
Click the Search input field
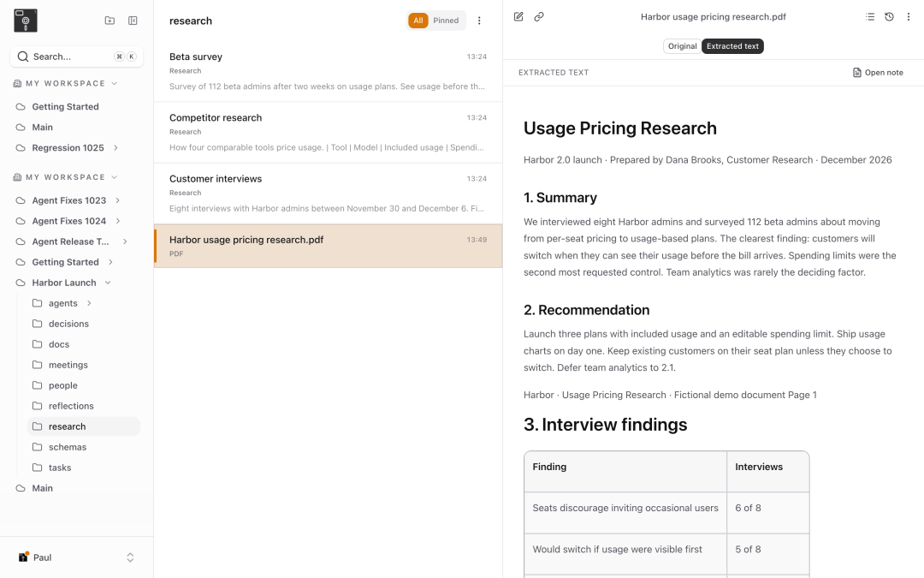77,57
